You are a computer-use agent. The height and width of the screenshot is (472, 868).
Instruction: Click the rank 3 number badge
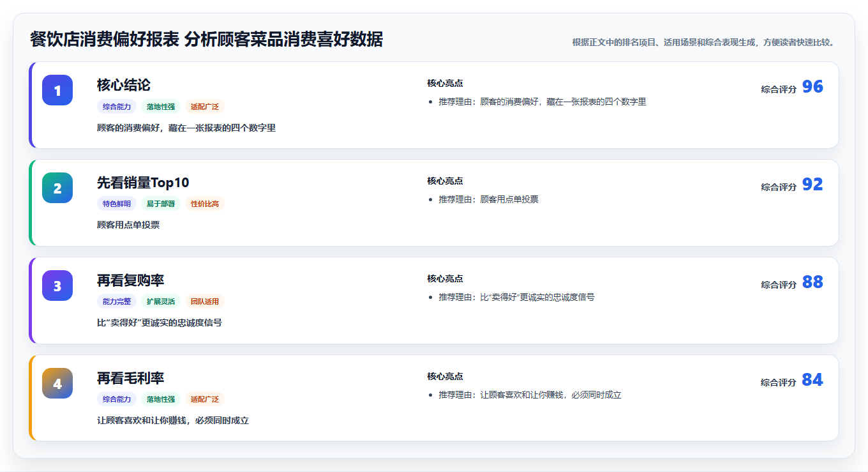pyautogui.click(x=57, y=285)
